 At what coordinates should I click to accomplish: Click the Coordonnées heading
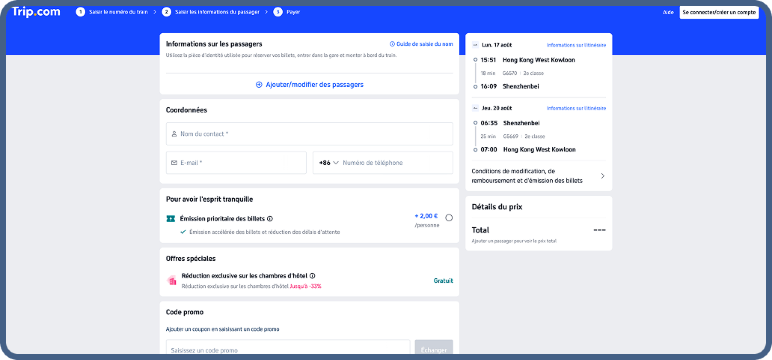pos(187,110)
